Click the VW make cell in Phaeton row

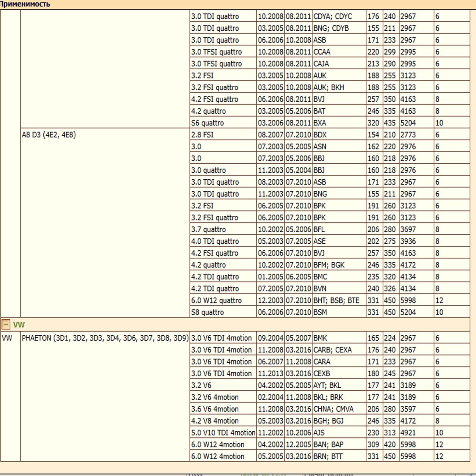click(x=10, y=397)
